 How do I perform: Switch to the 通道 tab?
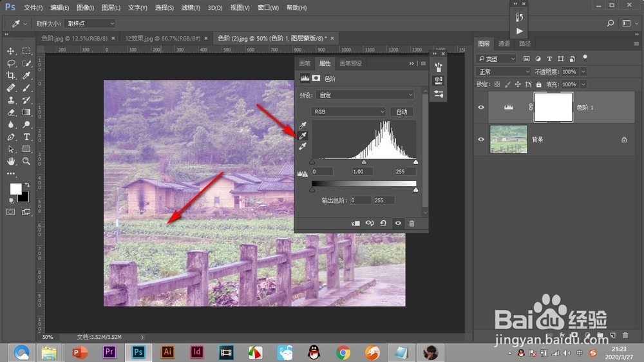[504, 44]
